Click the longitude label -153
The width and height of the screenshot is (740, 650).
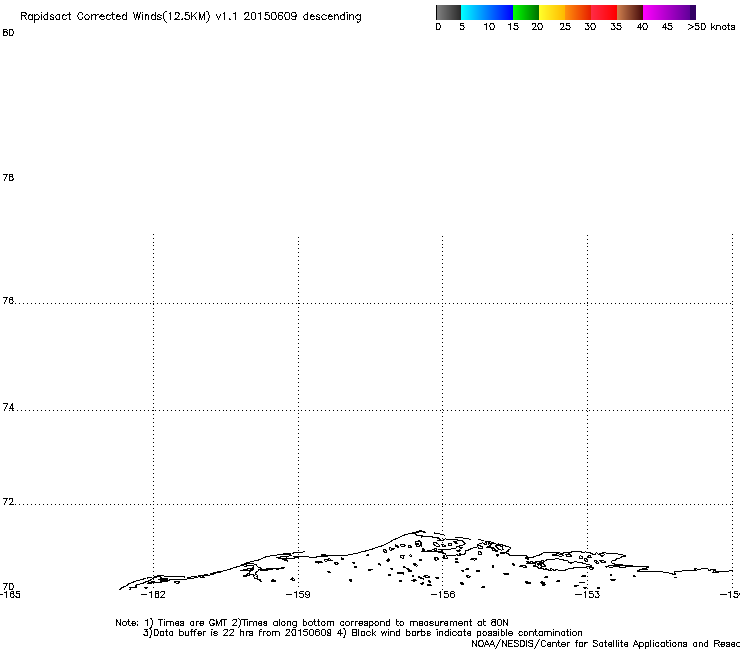(588, 595)
